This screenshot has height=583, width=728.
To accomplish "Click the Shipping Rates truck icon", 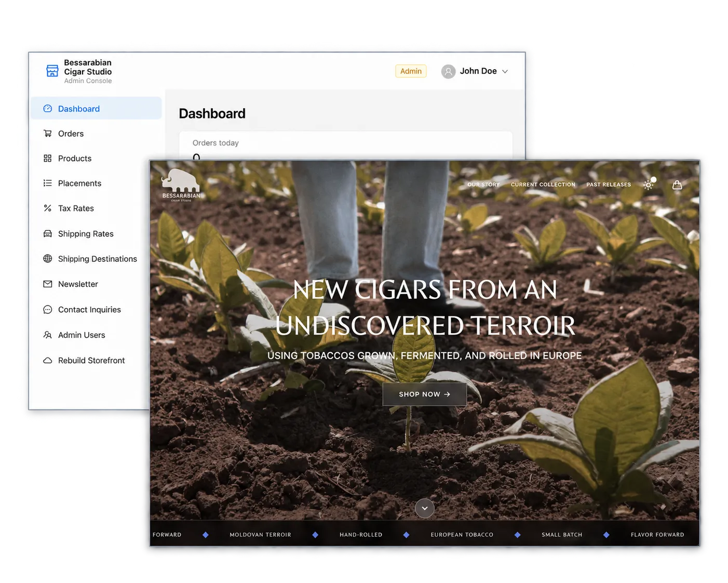I will [x=48, y=234].
